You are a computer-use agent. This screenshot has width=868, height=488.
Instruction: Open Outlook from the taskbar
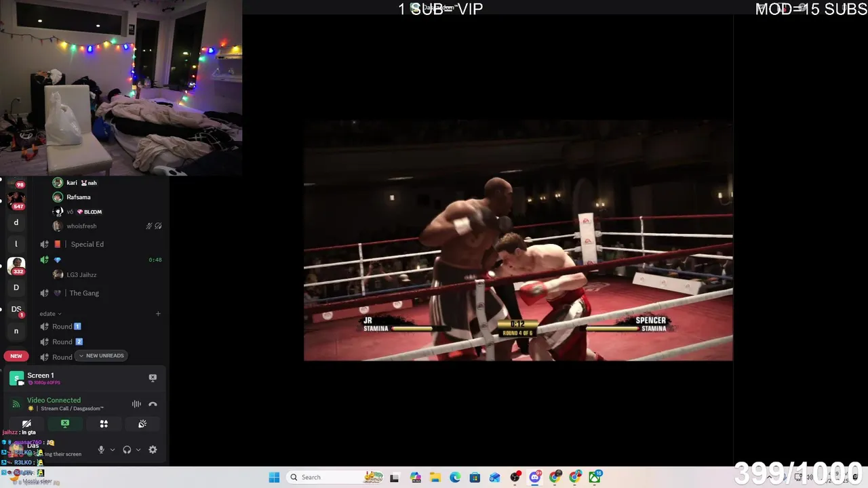[x=495, y=477]
